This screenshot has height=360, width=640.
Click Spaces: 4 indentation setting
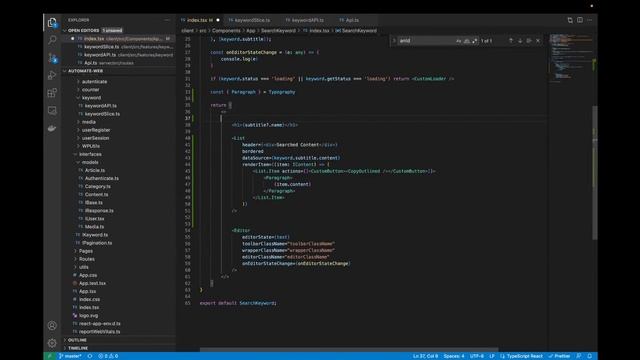point(454,356)
